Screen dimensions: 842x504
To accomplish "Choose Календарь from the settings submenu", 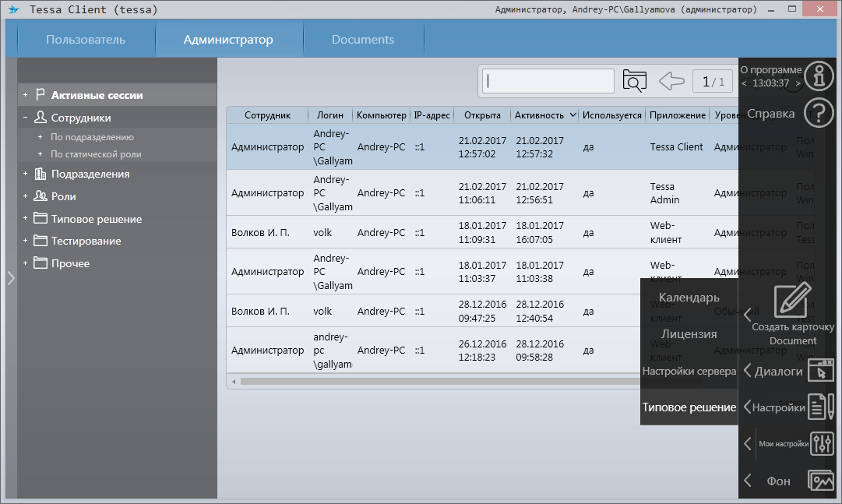I will point(689,298).
